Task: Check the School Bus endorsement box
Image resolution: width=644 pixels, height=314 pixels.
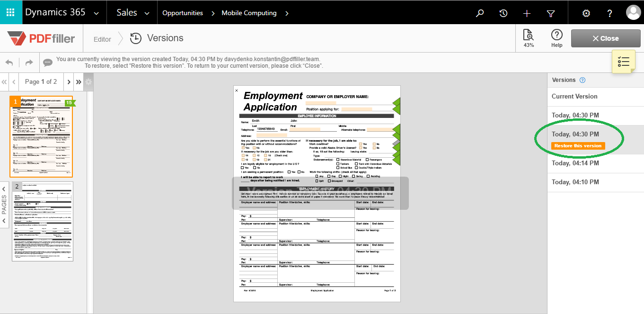Action: (338, 167)
